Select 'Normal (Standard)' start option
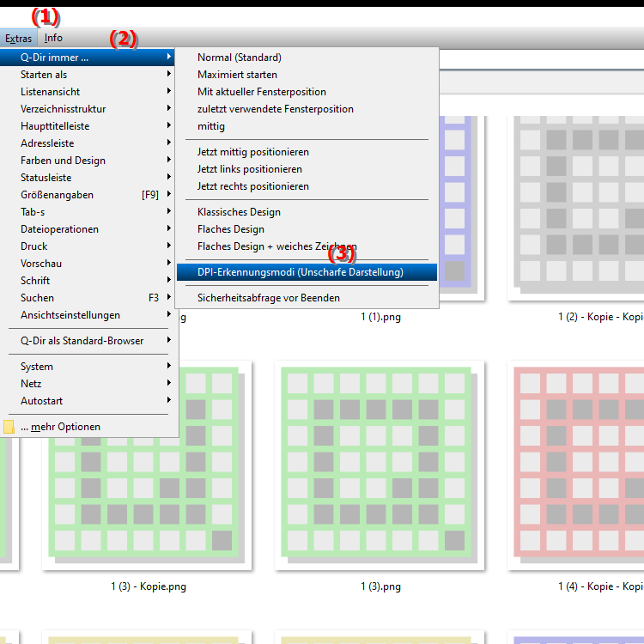The width and height of the screenshot is (644, 644). coord(307,58)
